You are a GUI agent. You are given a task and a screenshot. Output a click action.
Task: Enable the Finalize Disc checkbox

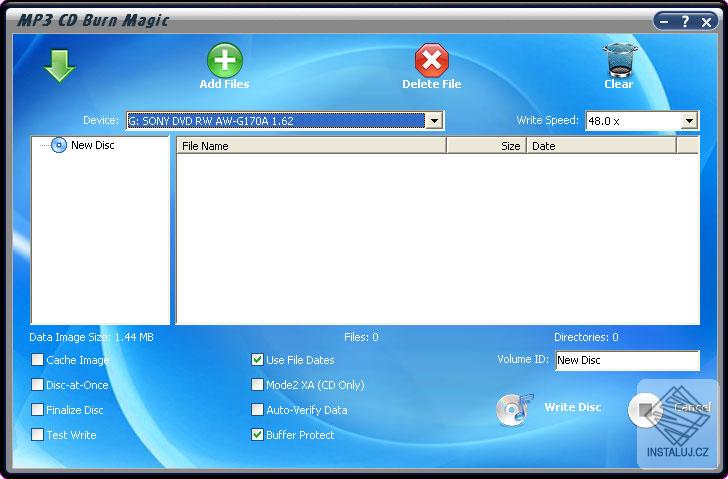tap(37, 410)
